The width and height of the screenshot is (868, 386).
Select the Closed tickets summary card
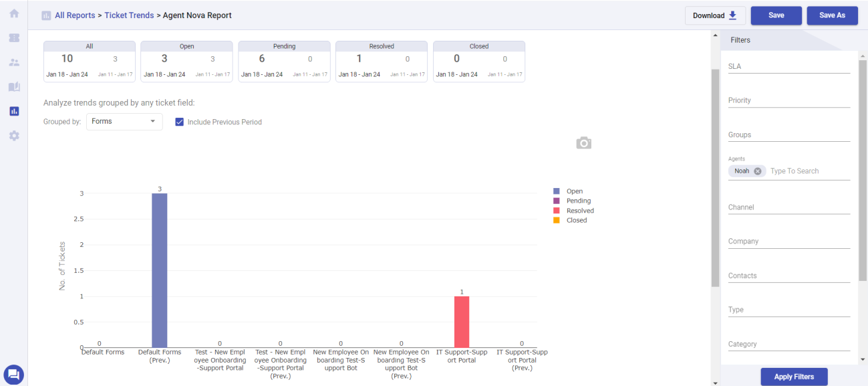click(479, 62)
